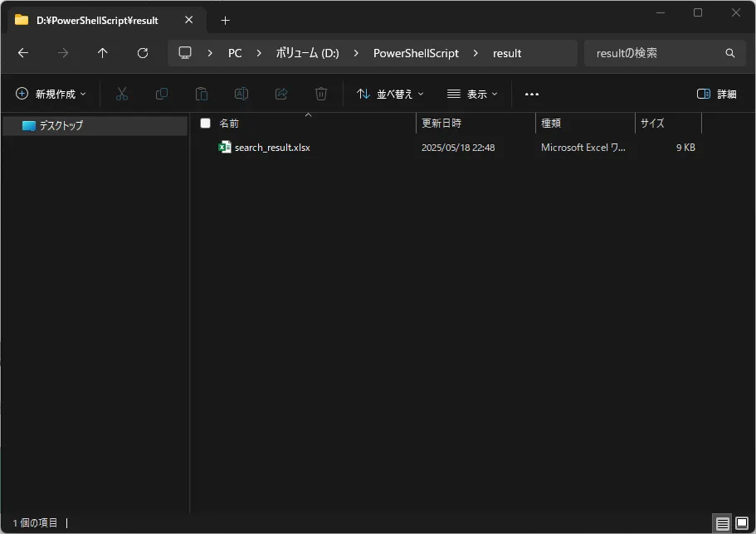Image resolution: width=756 pixels, height=534 pixels.
Task: Click the Excel icon of search_result.xlsx
Action: coord(225,147)
